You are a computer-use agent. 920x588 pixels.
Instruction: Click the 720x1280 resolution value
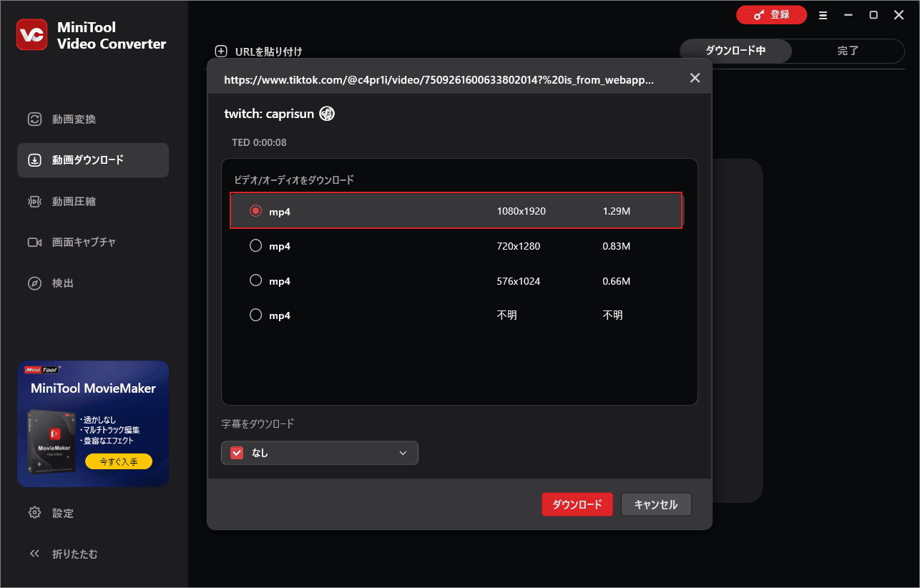[519, 246]
